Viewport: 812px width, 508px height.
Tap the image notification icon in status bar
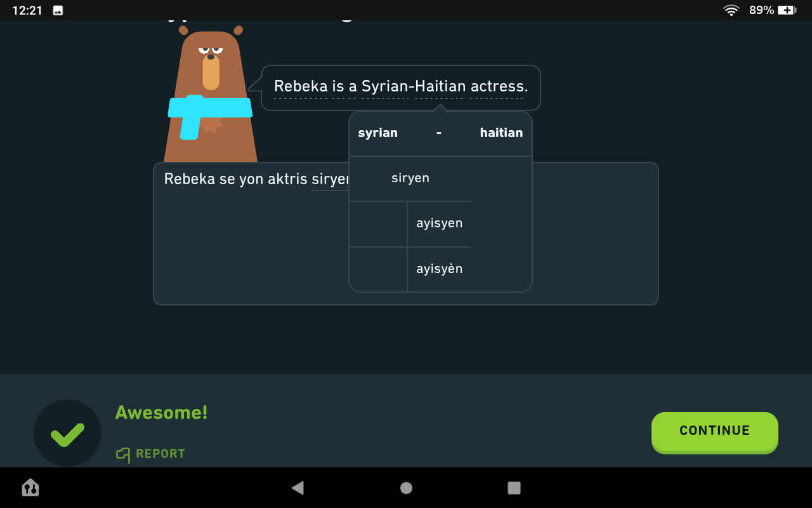58,10
